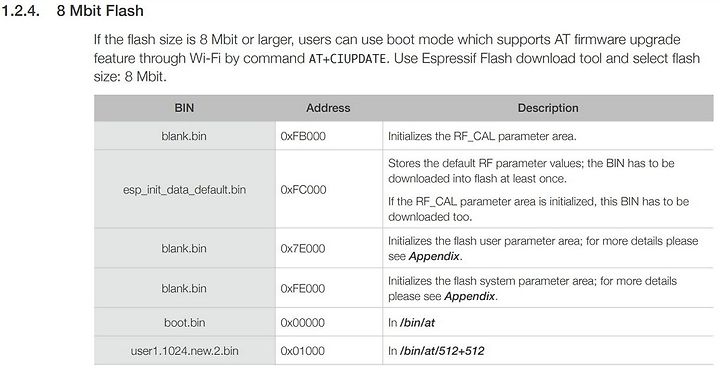The height and width of the screenshot is (373, 720).
Task: Click the BIN column header
Action: coord(185,108)
